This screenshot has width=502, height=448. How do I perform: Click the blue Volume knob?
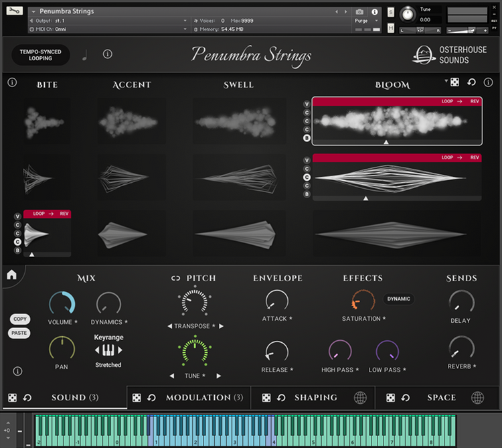pyautogui.click(x=62, y=303)
